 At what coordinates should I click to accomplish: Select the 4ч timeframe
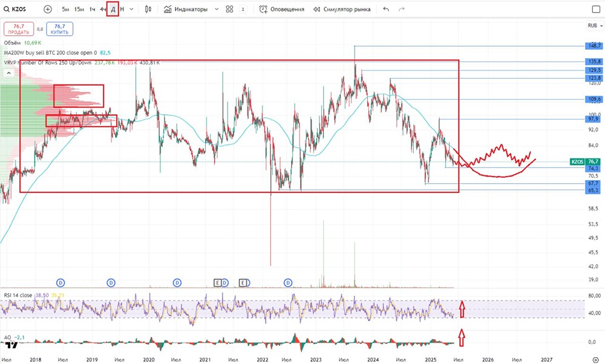pyautogui.click(x=103, y=9)
